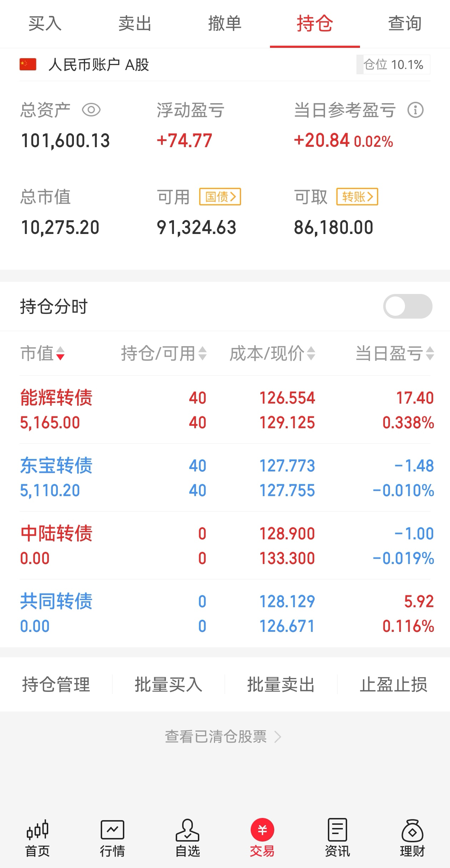Tap the 国债 button next to 可用
The height and width of the screenshot is (868, 450).
pyautogui.click(x=220, y=196)
